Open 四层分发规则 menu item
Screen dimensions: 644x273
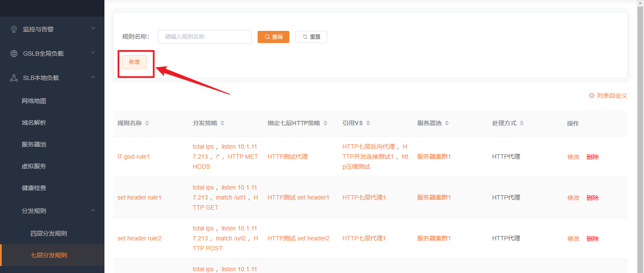pos(49,233)
